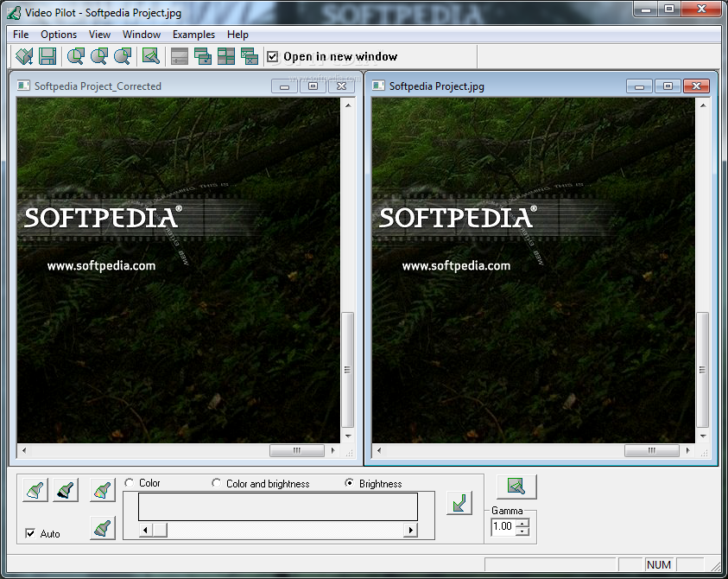Click the correction scrollbar right arrow

coord(410,530)
